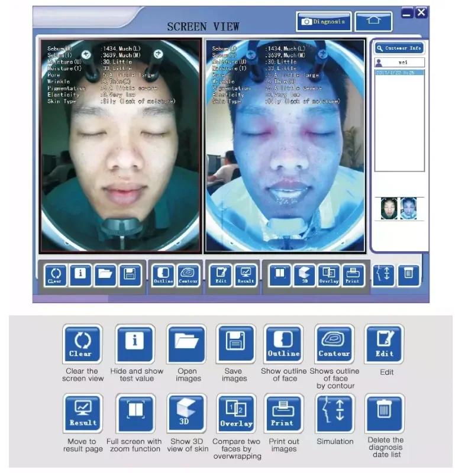Save images with the toolbar floppy disk icon
The height and width of the screenshot is (476, 468).
(x=130, y=276)
